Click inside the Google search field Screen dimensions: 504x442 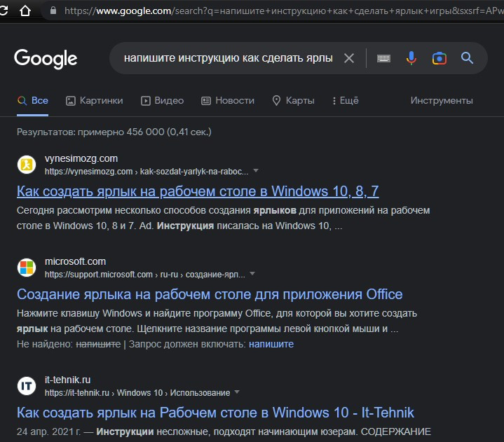[x=228, y=58]
